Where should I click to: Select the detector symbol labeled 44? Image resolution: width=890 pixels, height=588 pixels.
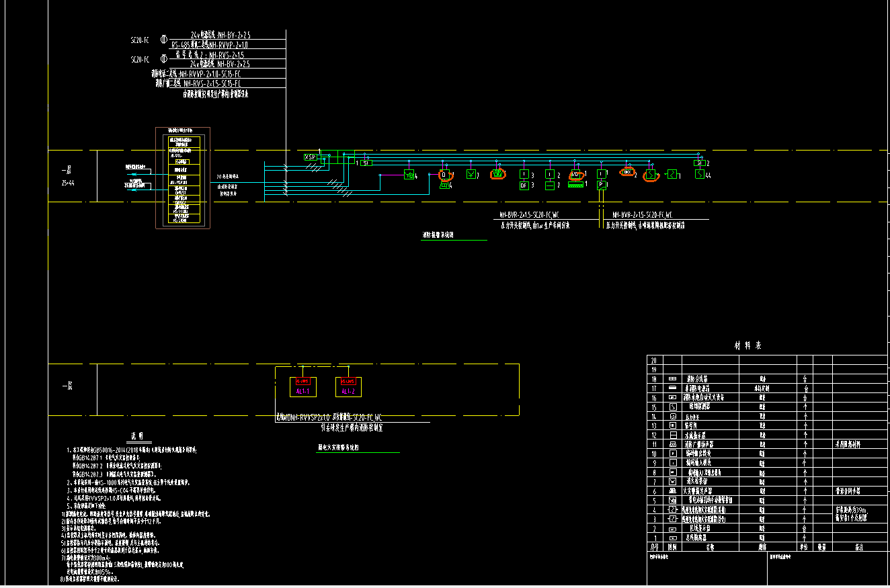(x=700, y=174)
